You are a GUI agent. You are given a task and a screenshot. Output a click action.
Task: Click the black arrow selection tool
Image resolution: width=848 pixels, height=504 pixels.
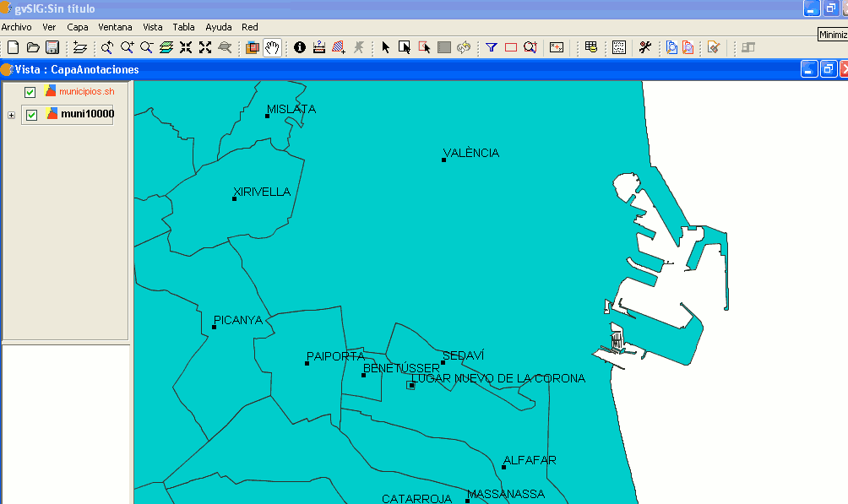[385, 47]
